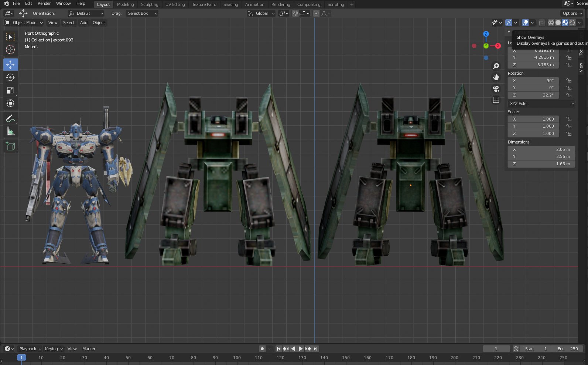Image resolution: width=588 pixels, height=365 pixels.
Task: Click the Location Z value field
Action: pos(533,65)
